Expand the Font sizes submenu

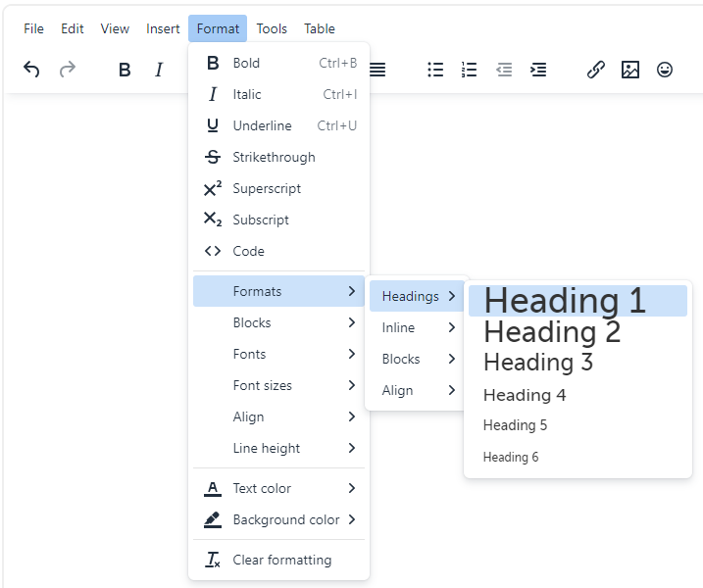pos(278,385)
